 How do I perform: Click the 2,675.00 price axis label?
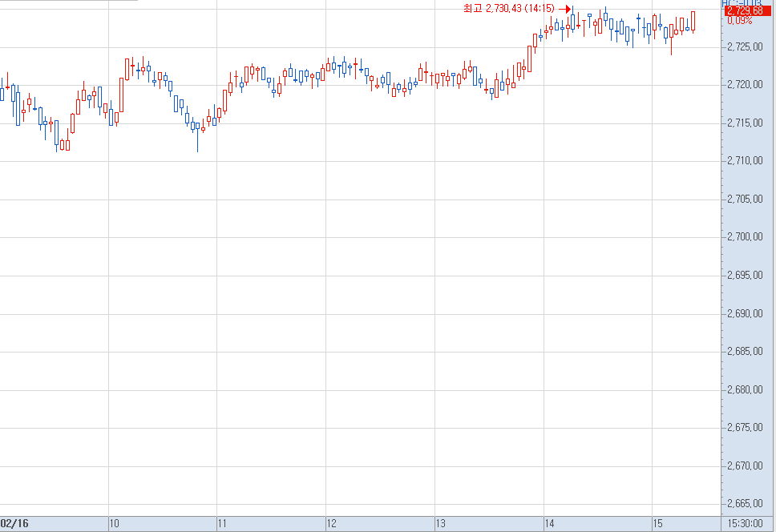point(745,428)
